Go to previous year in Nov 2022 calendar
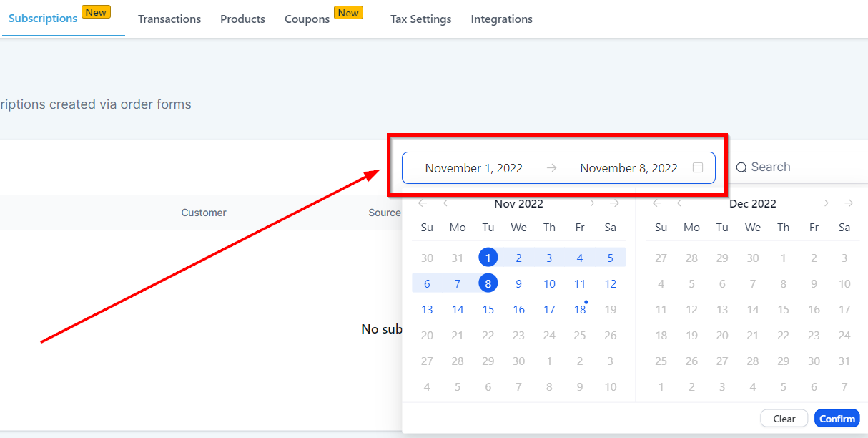Image resolution: width=868 pixels, height=438 pixels. [423, 203]
